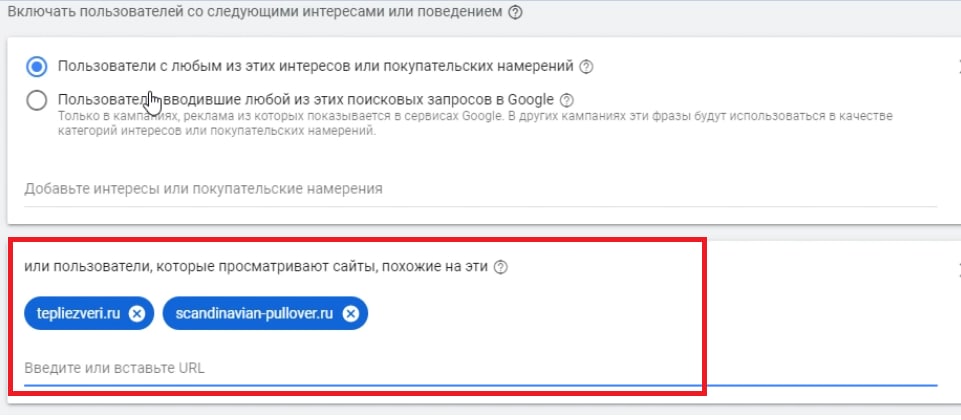961x420 pixels.
Task: Collapse the interests card via right-edge chevron
Action: pos(956,67)
